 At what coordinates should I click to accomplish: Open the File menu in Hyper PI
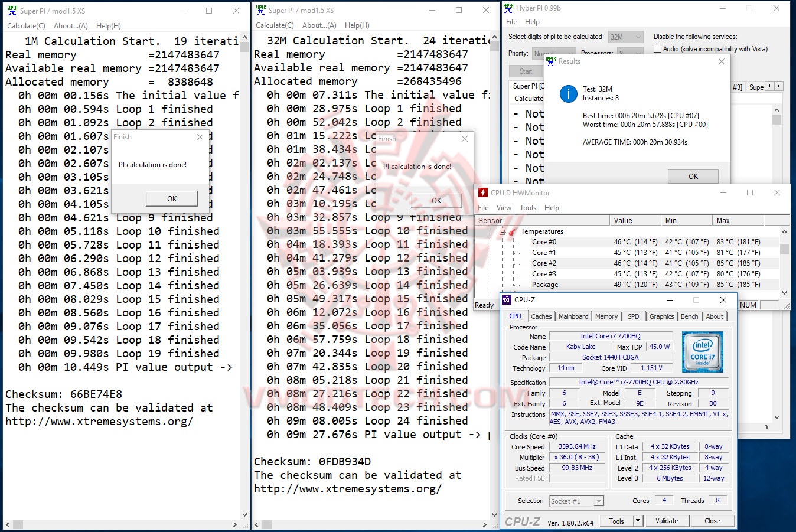click(511, 22)
